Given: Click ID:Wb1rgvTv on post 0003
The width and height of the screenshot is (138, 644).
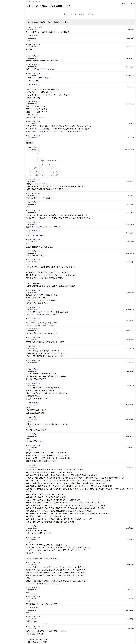Looking at the screenshot, I should (130, 47).
